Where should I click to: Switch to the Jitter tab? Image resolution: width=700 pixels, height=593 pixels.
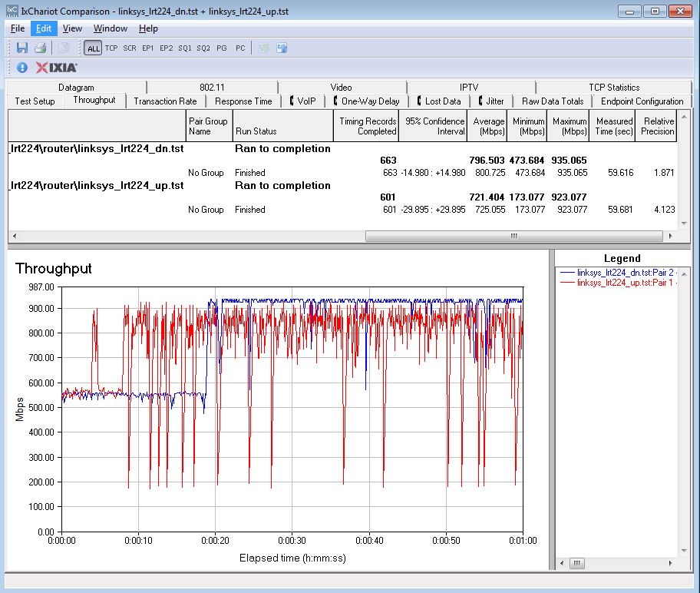(x=491, y=101)
